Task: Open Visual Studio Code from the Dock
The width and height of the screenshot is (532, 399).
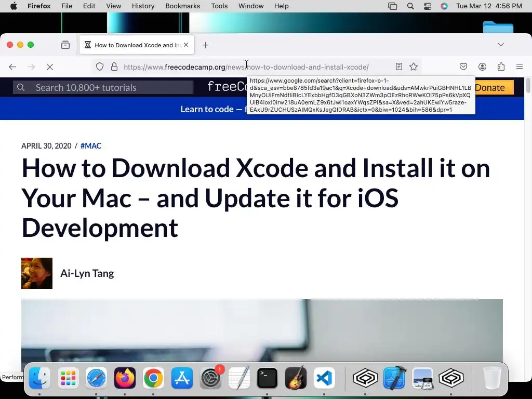Action: click(324, 378)
